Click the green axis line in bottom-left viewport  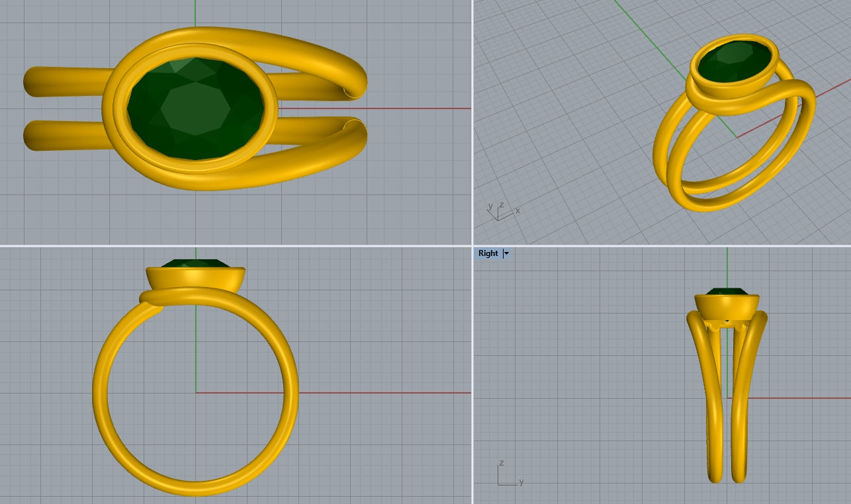coord(196,351)
